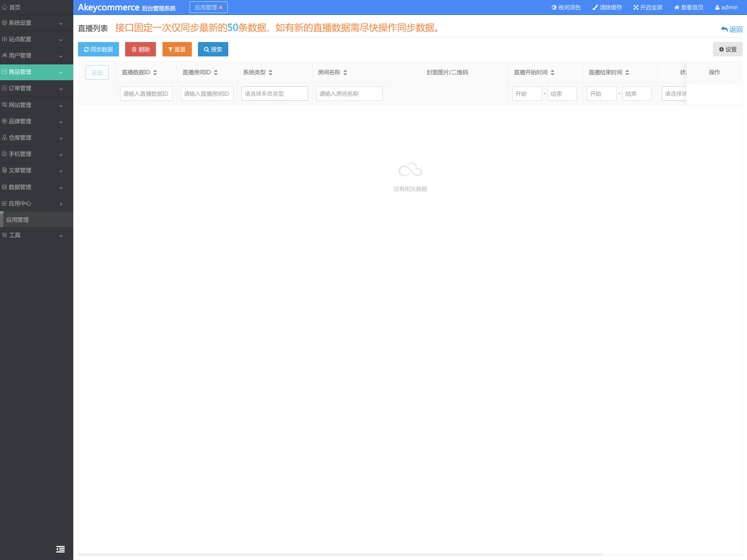Open 应用管理 submenu item in sidebar

click(36, 220)
